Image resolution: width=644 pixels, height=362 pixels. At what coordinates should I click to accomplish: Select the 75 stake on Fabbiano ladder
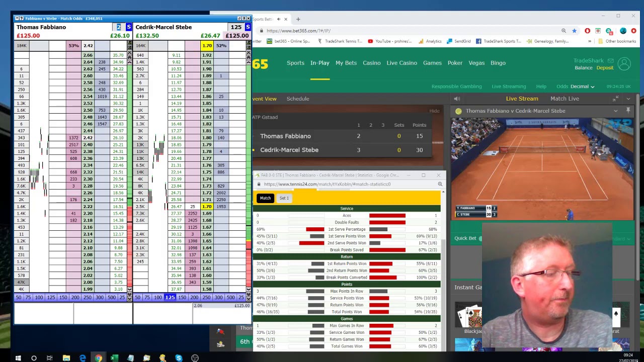pyautogui.click(x=28, y=298)
